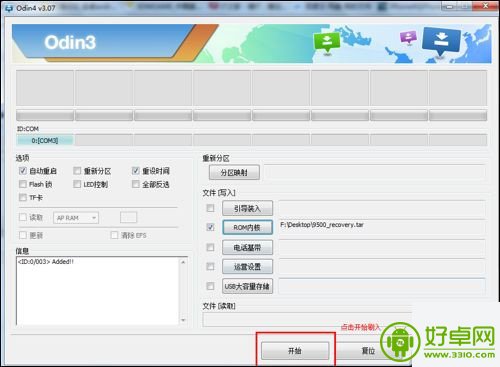The width and height of the screenshot is (500, 367).
Task: Click the small box right of AP RAM
Action: 128,217
